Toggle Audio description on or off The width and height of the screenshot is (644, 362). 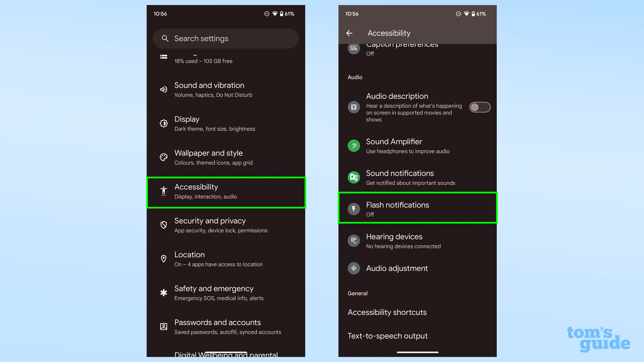point(480,107)
